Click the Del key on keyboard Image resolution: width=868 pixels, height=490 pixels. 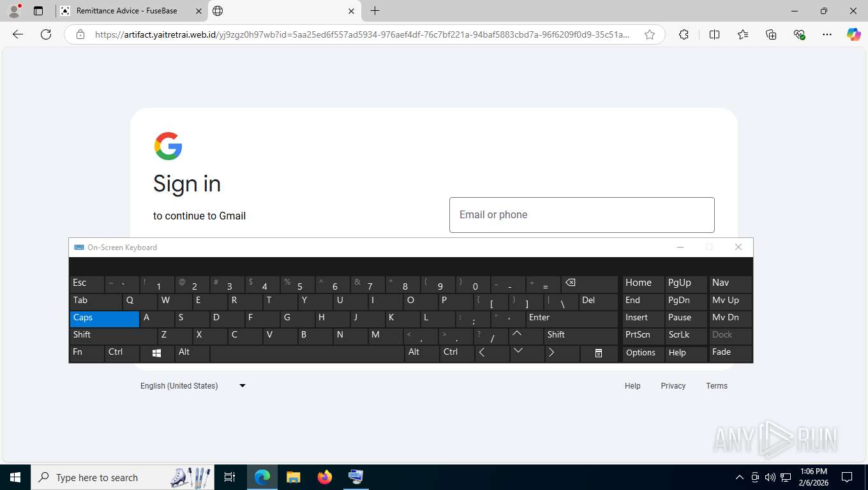pos(598,301)
